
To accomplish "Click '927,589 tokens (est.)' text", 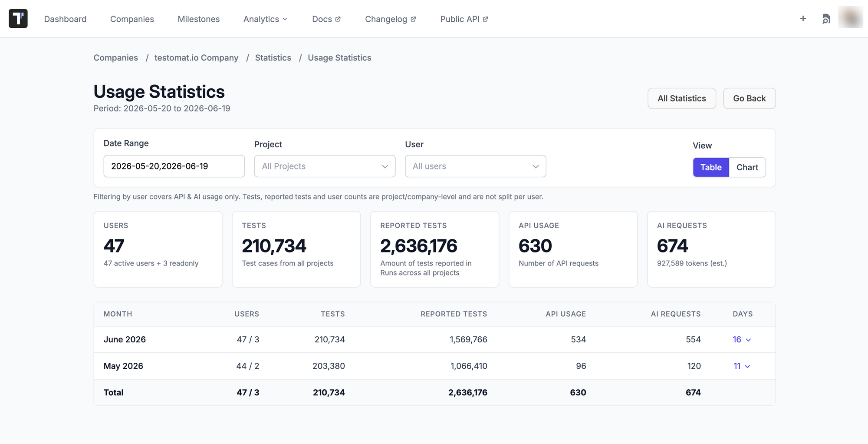I will click(692, 263).
